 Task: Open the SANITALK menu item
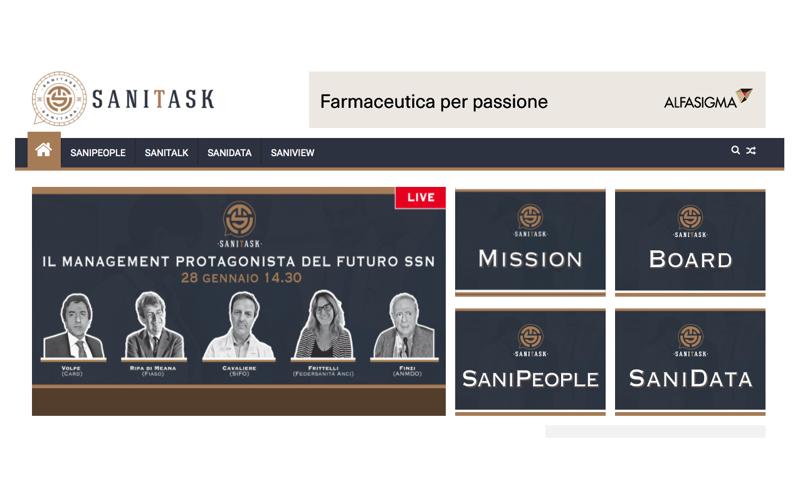click(x=166, y=153)
